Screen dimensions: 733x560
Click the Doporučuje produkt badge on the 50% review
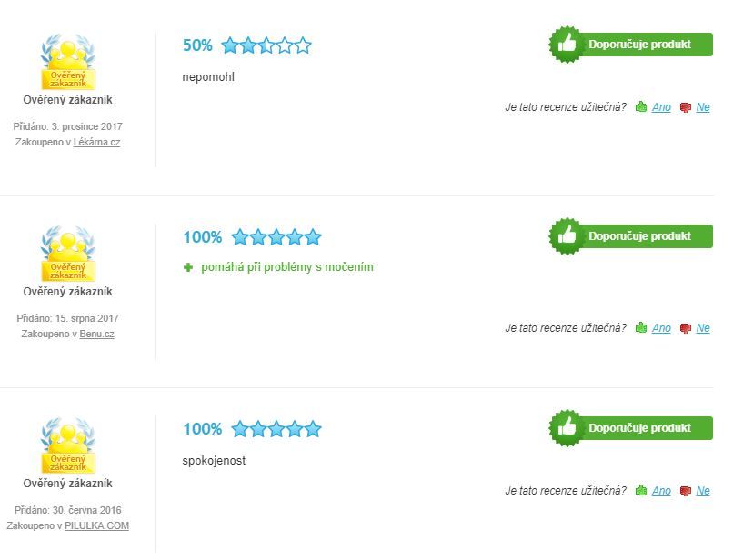coord(630,45)
